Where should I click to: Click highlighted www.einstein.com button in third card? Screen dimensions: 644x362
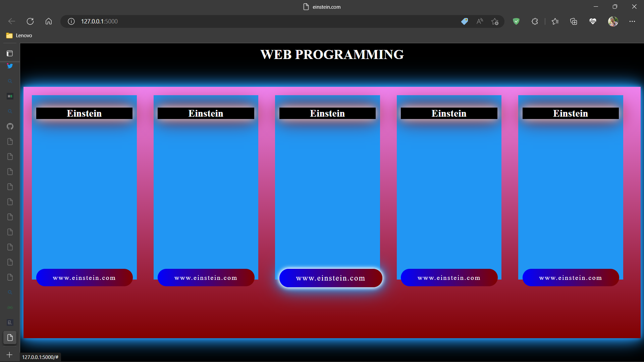[x=330, y=278]
